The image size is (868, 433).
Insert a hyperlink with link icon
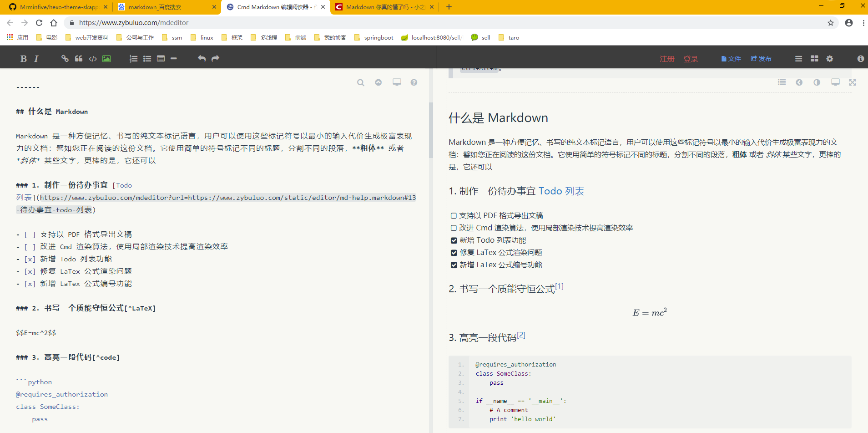tap(65, 59)
